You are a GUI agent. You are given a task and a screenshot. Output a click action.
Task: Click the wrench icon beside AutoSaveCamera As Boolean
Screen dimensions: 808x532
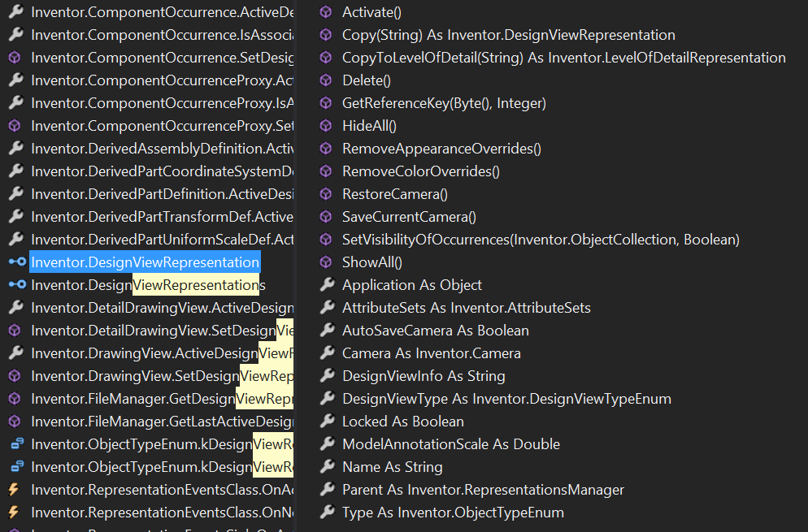328,330
